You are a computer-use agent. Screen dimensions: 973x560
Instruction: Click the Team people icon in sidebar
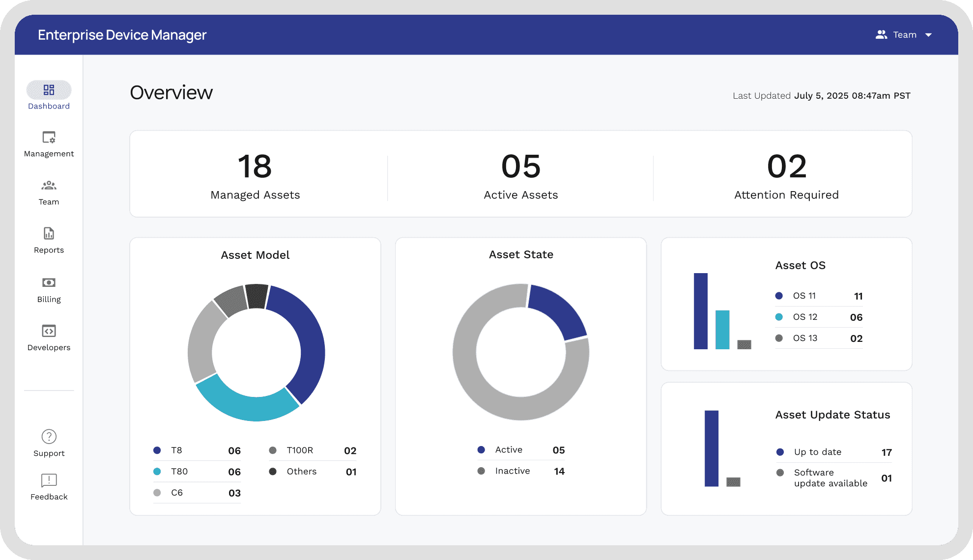49,186
